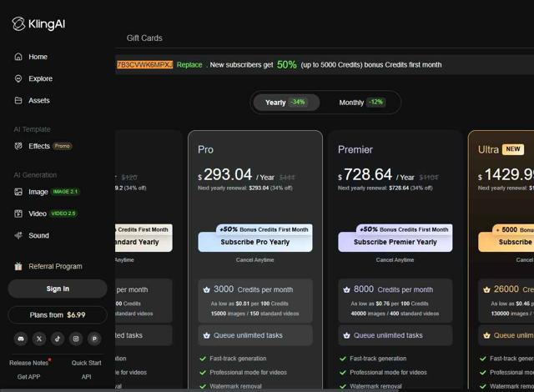Open the Sound generation page
The height and width of the screenshot is (392, 534).
coord(38,235)
